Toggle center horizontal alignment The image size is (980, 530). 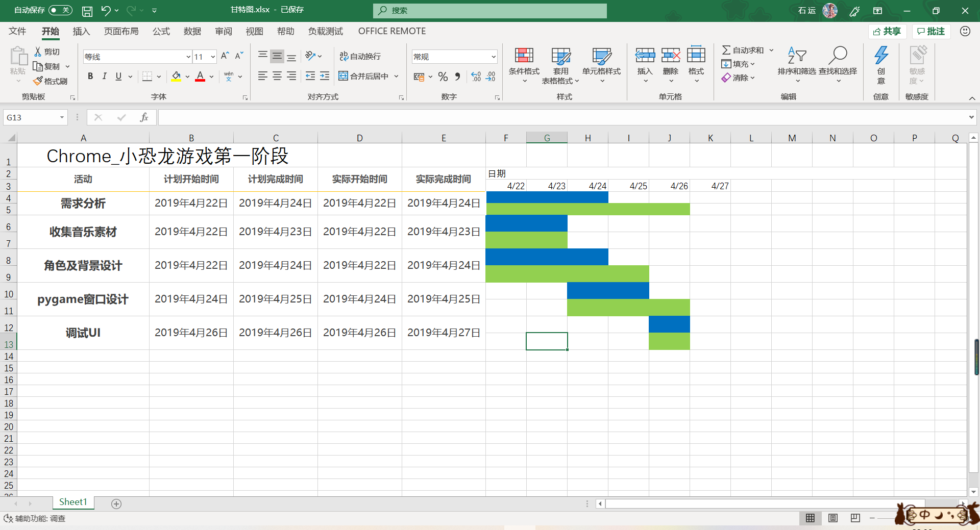[277, 76]
